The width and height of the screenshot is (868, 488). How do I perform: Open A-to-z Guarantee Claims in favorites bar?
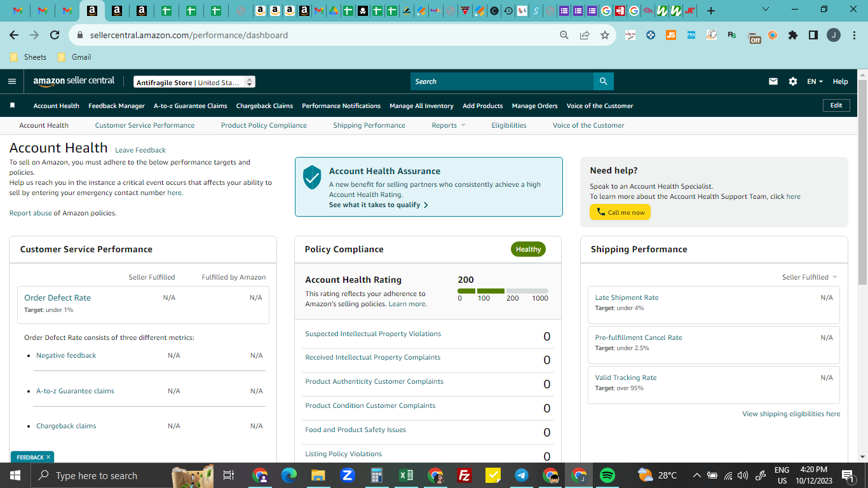(191, 105)
